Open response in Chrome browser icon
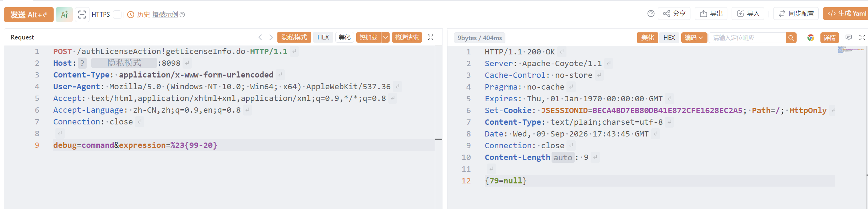Image resolution: width=868 pixels, height=209 pixels. point(810,38)
